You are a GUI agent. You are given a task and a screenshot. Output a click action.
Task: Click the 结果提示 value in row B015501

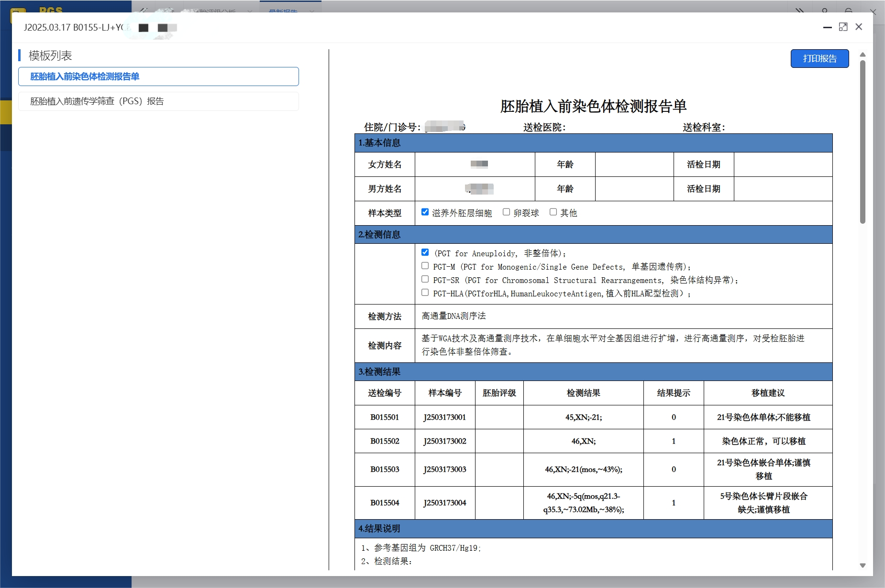point(674,417)
